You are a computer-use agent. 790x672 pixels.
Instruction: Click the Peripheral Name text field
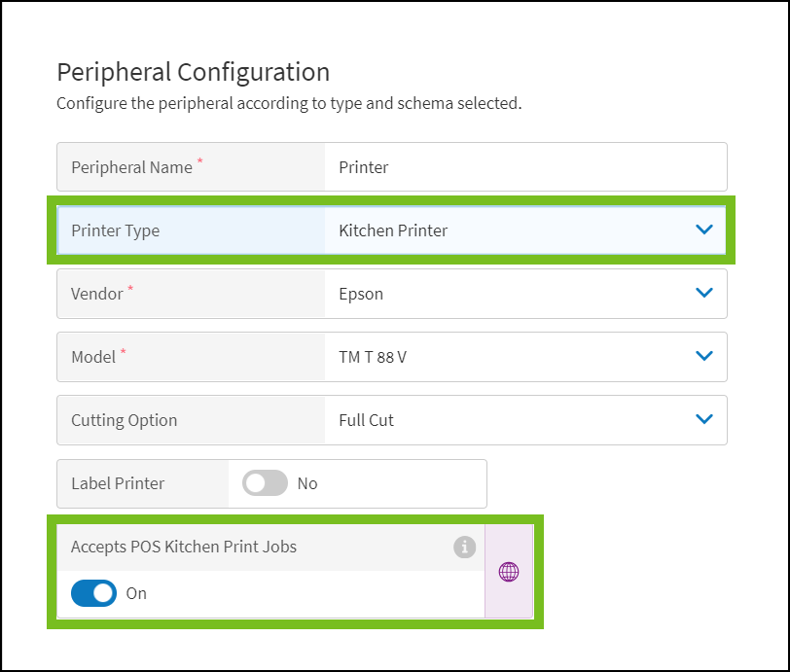525,167
